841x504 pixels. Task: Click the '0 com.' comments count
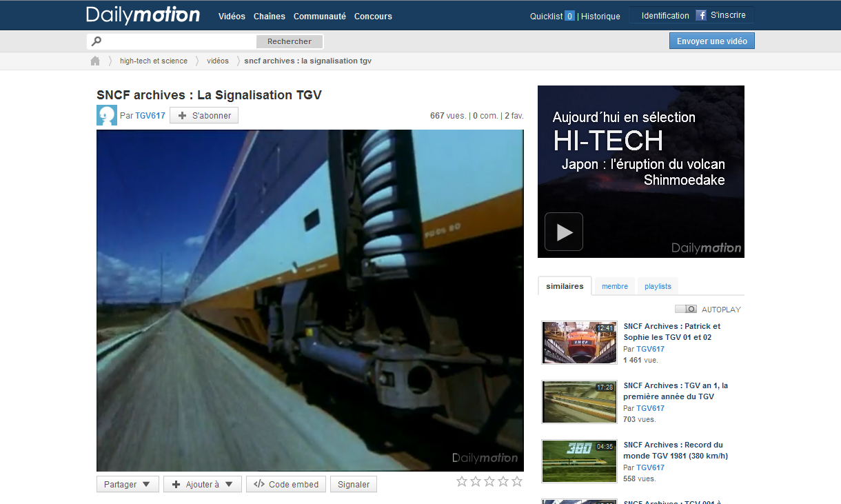[485, 115]
